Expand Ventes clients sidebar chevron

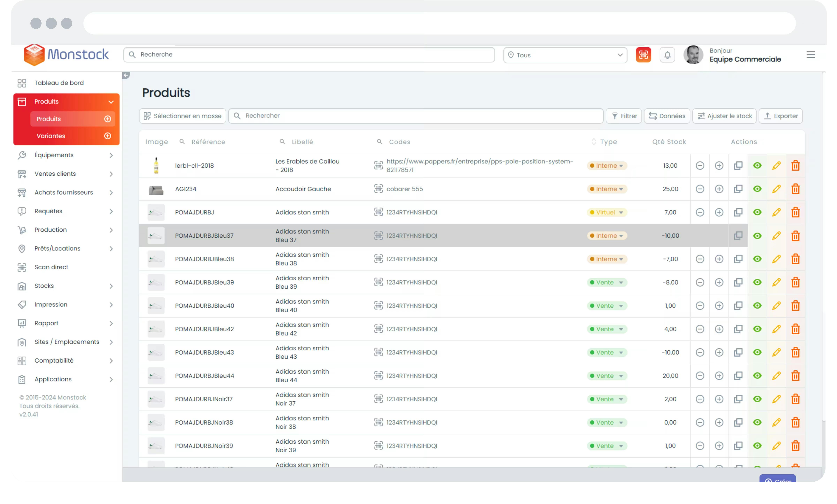[111, 174]
